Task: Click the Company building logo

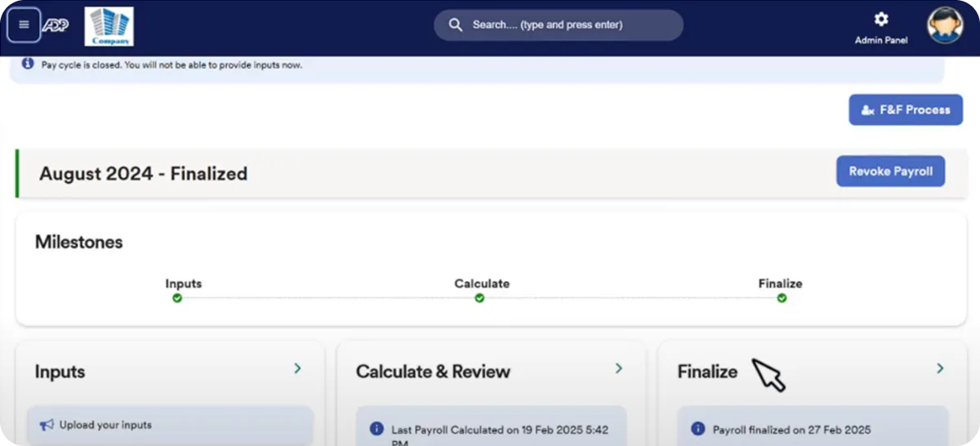Action: tap(109, 26)
